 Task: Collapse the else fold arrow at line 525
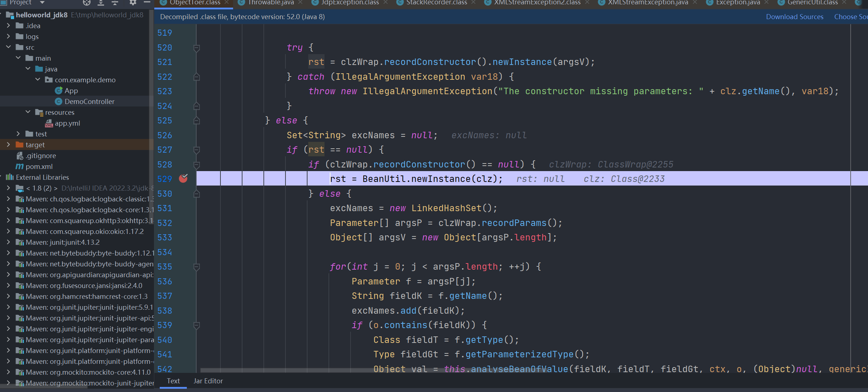point(197,120)
